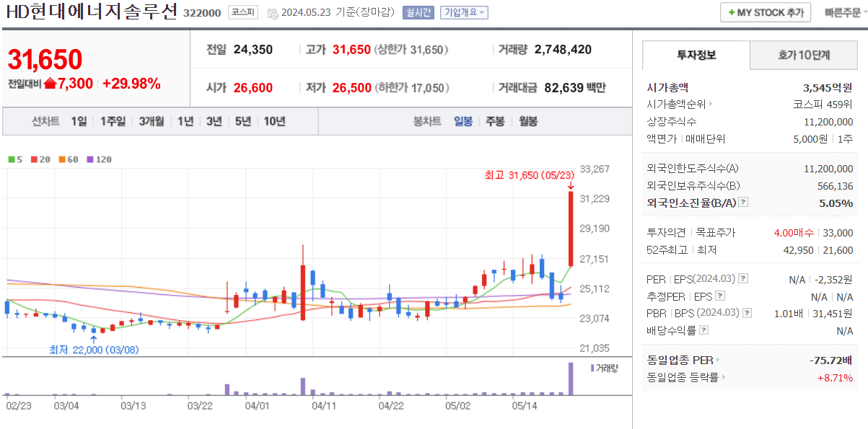This screenshot has width=868, height=429.
Task: Select the 1주일 line chart period
Action: click(x=113, y=121)
